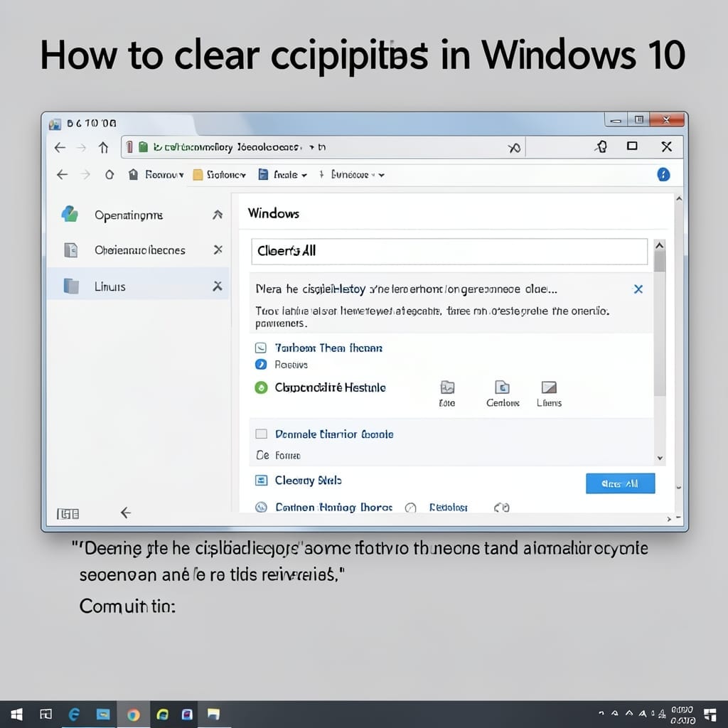This screenshot has width=728, height=728.
Task: Click the clear icon in the address bar
Action: click(x=514, y=148)
